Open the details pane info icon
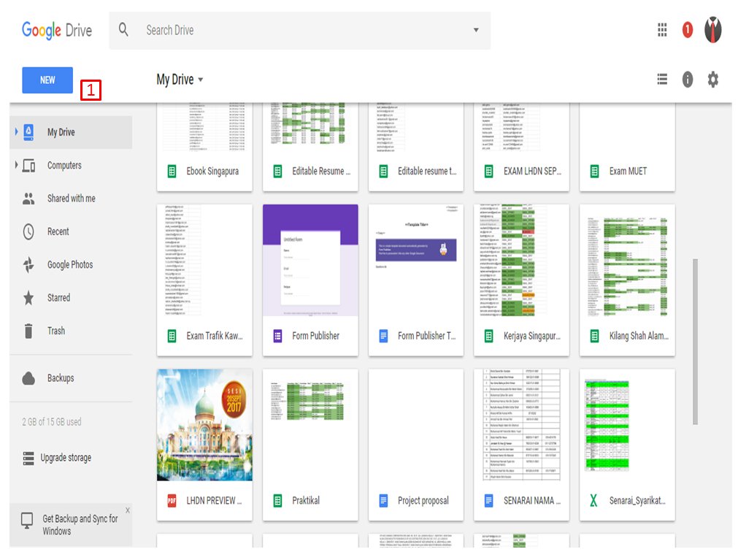This screenshot has width=738, height=560. click(x=687, y=80)
